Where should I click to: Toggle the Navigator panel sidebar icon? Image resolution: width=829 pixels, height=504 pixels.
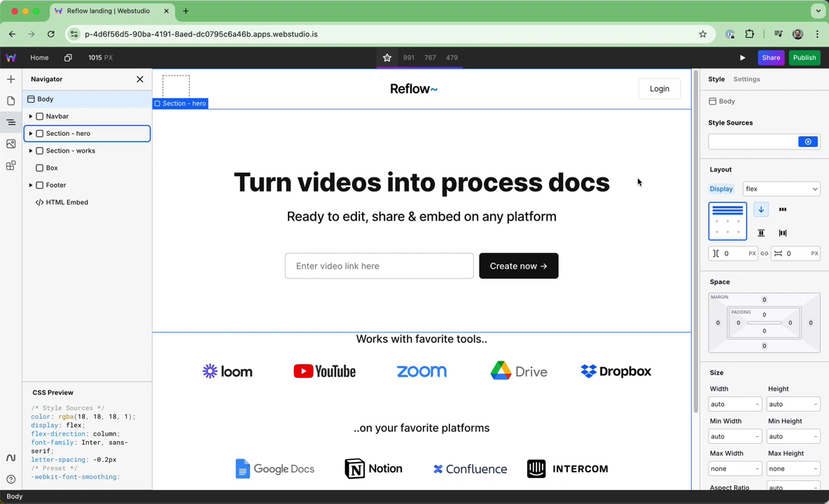pyautogui.click(x=11, y=122)
